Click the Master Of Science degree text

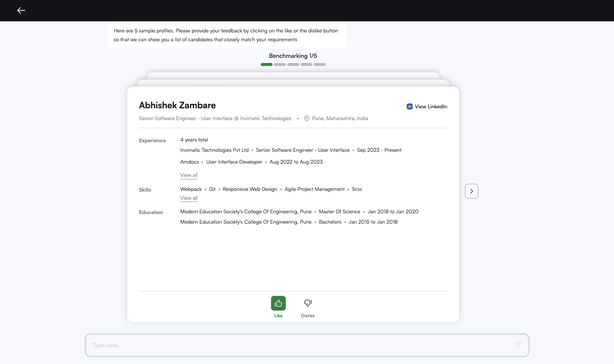[340, 211]
